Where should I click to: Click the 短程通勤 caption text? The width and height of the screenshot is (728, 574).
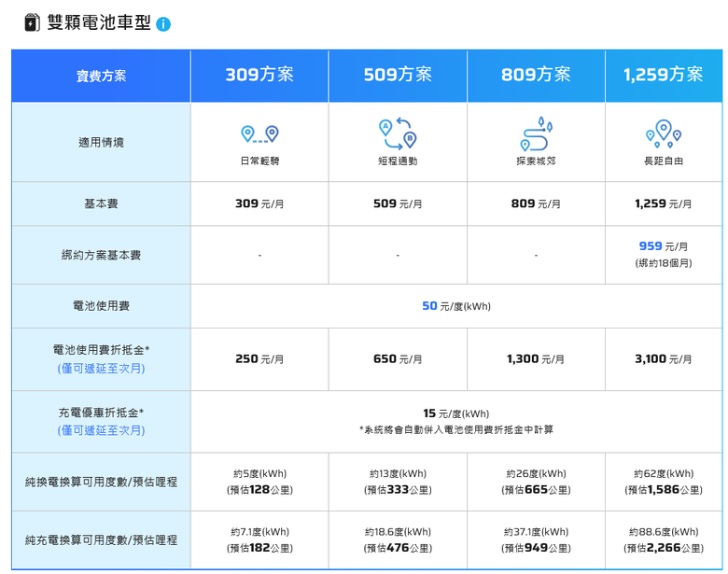coord(398,161)
